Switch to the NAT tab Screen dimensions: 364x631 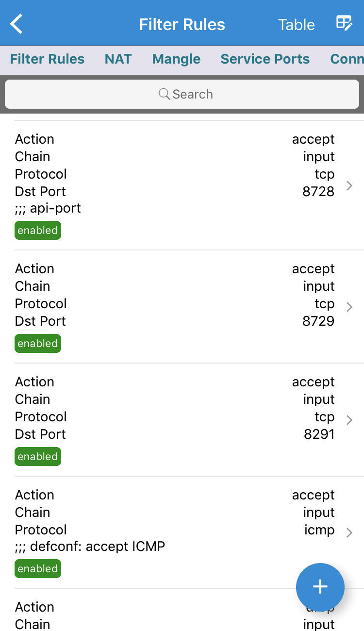(118, 59)
